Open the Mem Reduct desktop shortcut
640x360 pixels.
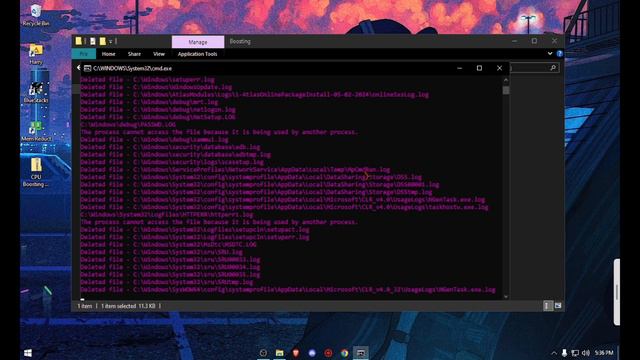tap(36, 131)
